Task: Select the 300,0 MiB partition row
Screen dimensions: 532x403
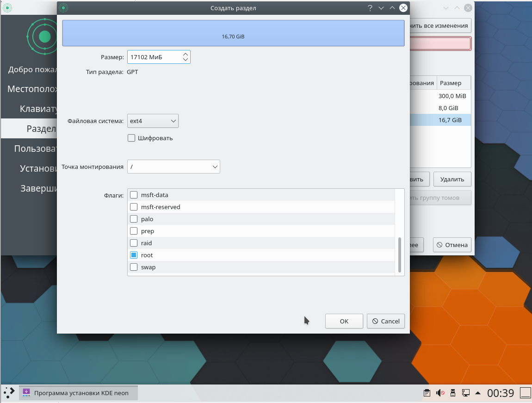Action: click(440, 96)
